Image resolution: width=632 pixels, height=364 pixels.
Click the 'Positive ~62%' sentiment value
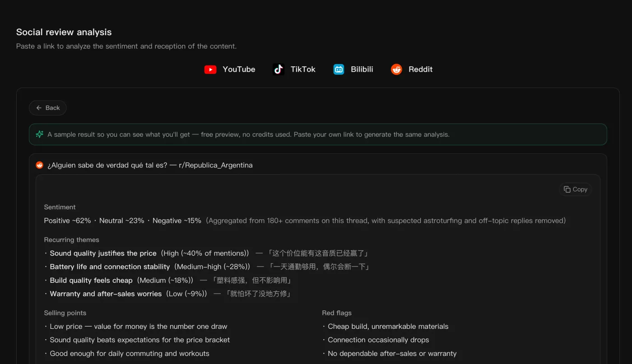pos(67,221)
